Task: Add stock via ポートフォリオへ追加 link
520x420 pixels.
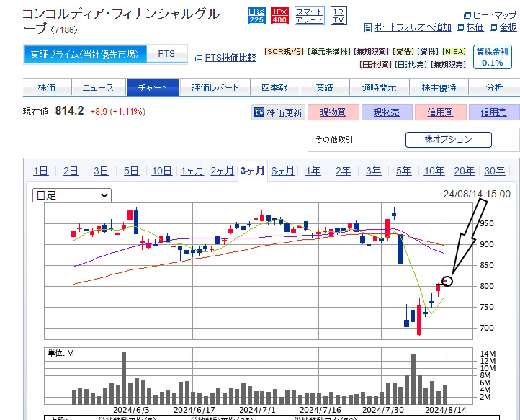Action: click(412, 27)
